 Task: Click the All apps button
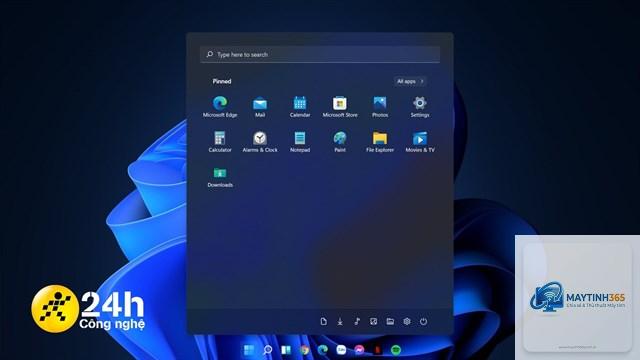(x=410, y=81)
